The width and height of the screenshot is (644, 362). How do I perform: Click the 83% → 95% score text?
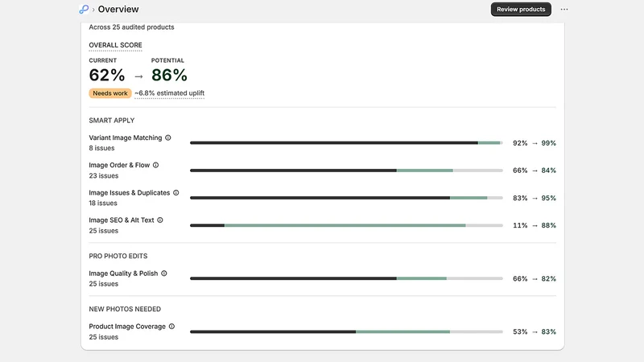tap(535, 198)
